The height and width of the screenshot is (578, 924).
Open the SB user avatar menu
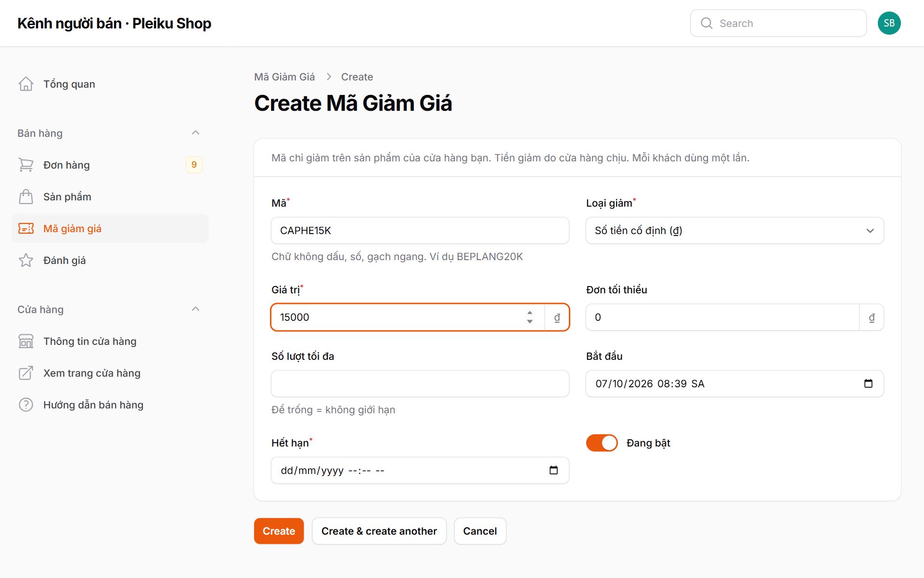pyautogui.click(x=889, y=23)
